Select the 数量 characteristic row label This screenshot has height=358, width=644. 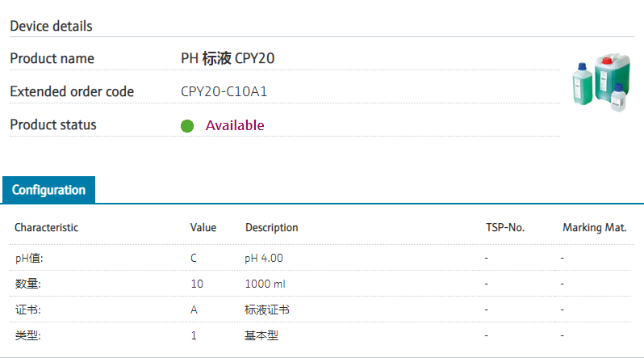coord(27,284)
